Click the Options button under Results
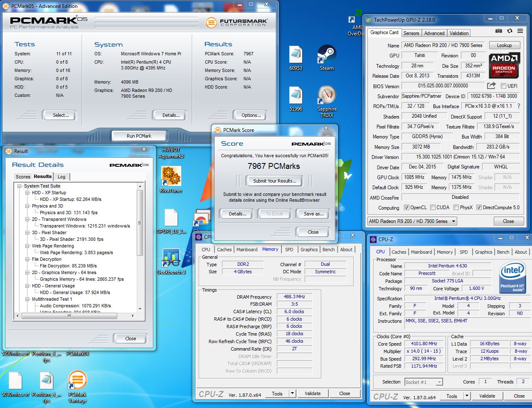The width and height of the screenshot is (532, 408). (251, 115)
